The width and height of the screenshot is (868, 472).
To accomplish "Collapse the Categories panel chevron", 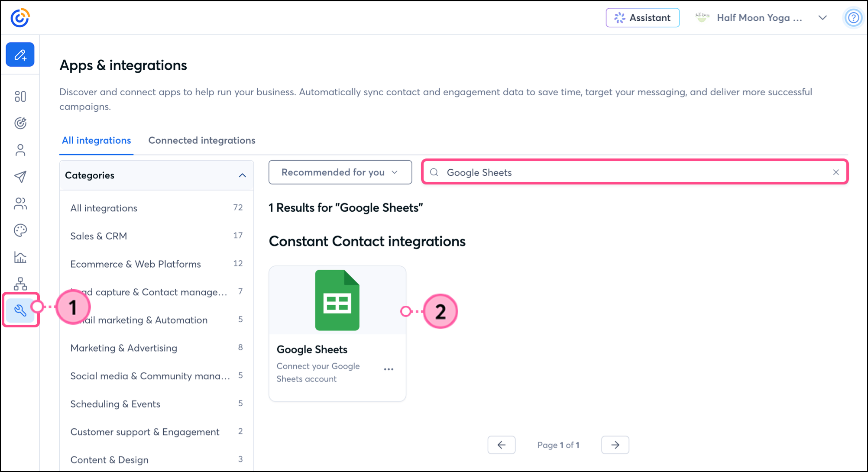I will [x=243, y=175].
